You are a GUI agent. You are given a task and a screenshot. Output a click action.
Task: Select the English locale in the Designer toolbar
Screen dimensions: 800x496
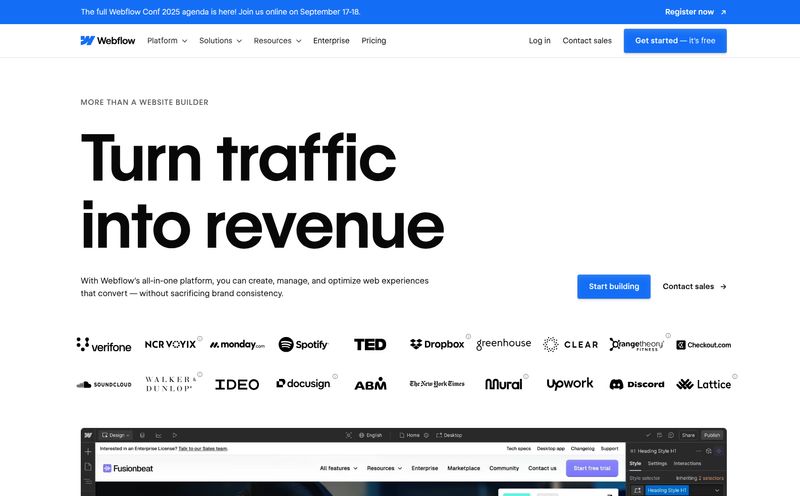click(370, 435)
